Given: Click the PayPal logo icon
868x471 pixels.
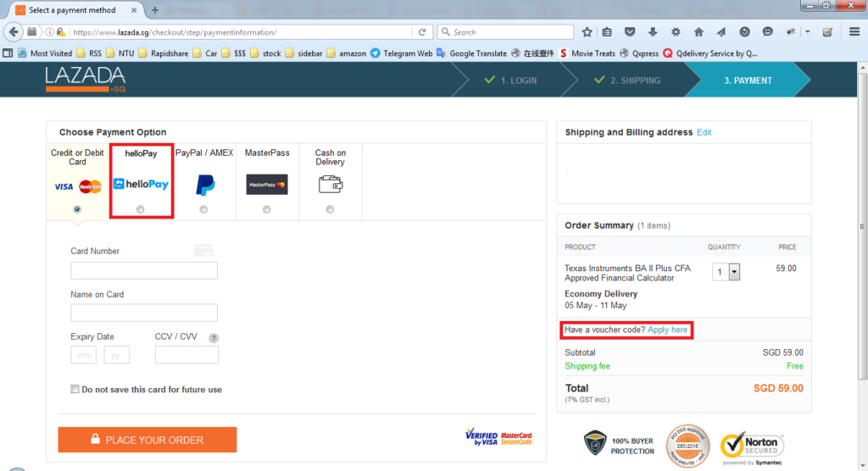Looking at the screenshot, I should point(205,185).
